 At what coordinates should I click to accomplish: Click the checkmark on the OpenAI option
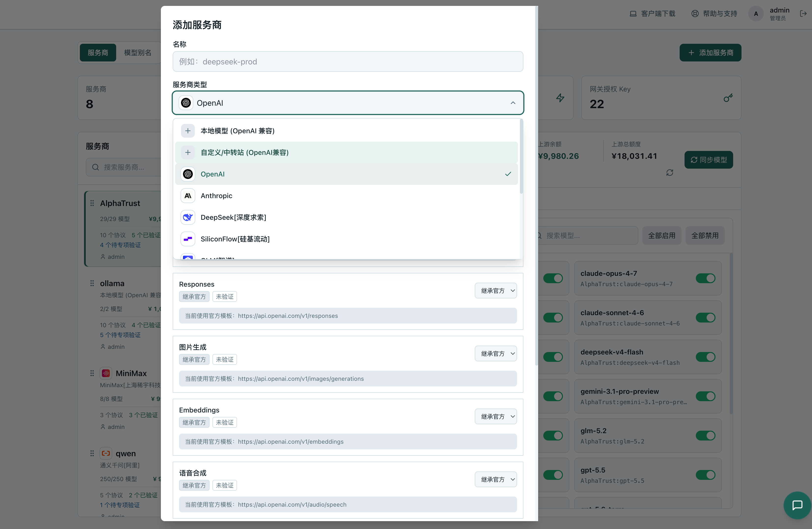(x=508, y=174)
